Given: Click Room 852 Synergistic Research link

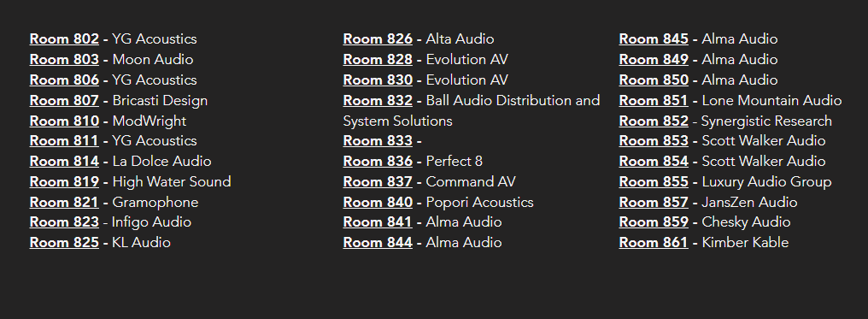Looking at the screenshot, I should pyautogui.click(x=654, y=121).
